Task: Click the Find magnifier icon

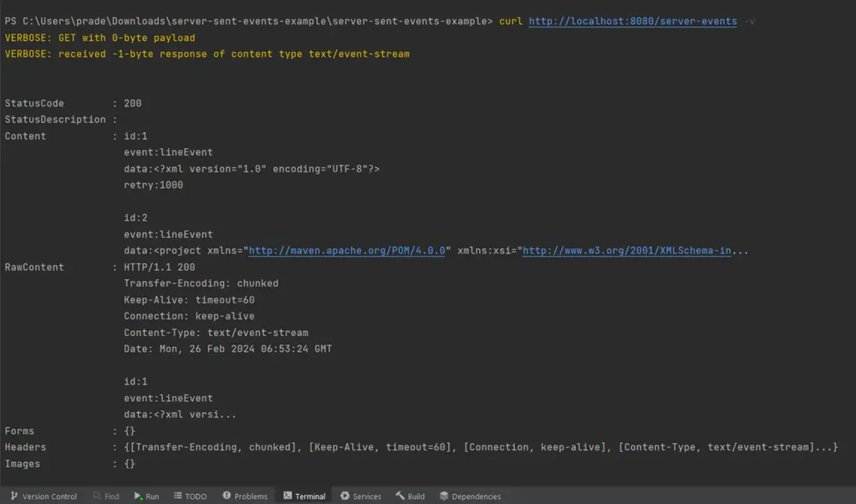Action: point(97,496)
